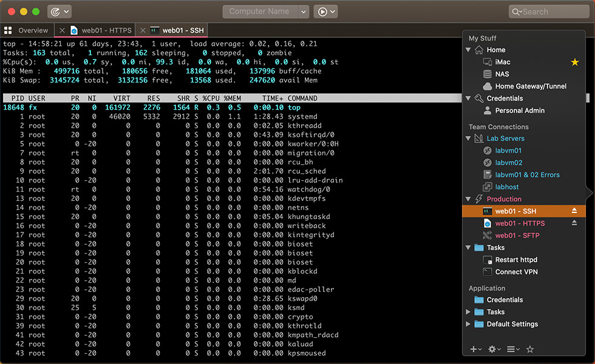Click the Personal Admin person icon
Image resolution: width=595 pixels, height=364 pixels.
[x=487, y=110]
